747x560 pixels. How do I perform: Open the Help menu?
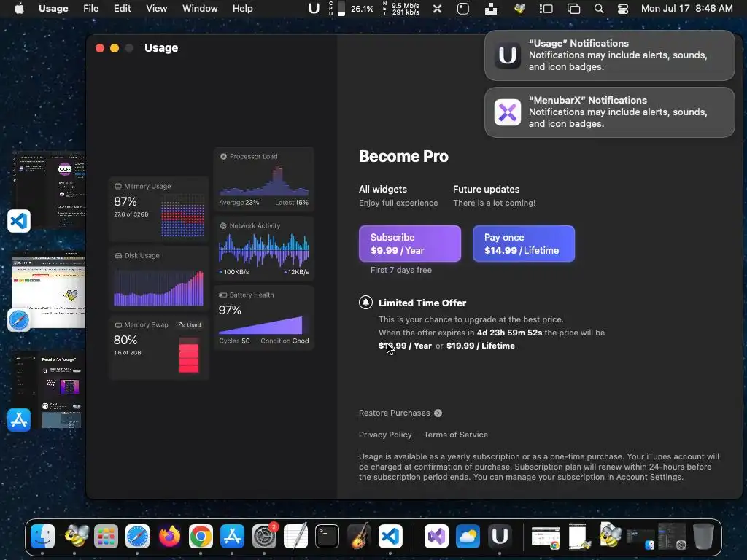tap(242, 9)
